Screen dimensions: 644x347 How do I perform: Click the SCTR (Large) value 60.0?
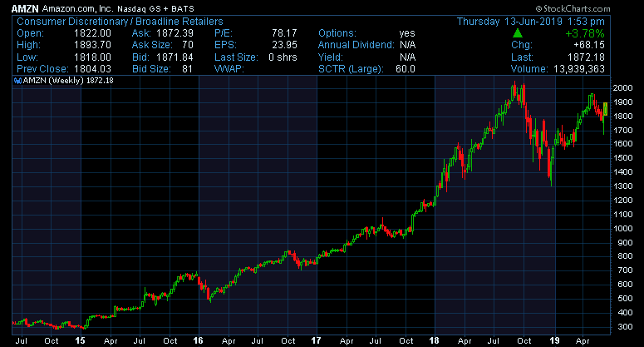tap(406, 69)
